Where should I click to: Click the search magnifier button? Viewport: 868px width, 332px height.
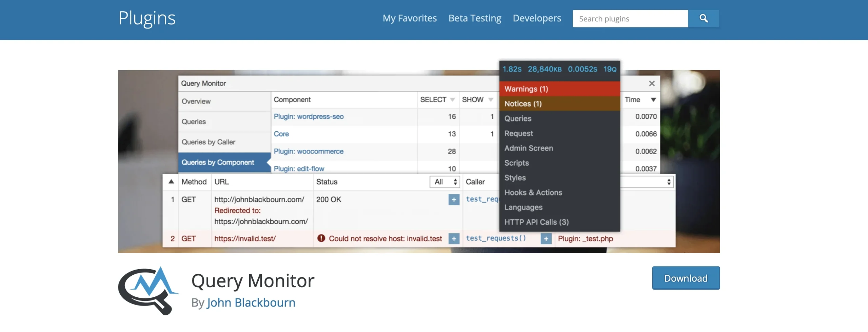pos(704,18)
